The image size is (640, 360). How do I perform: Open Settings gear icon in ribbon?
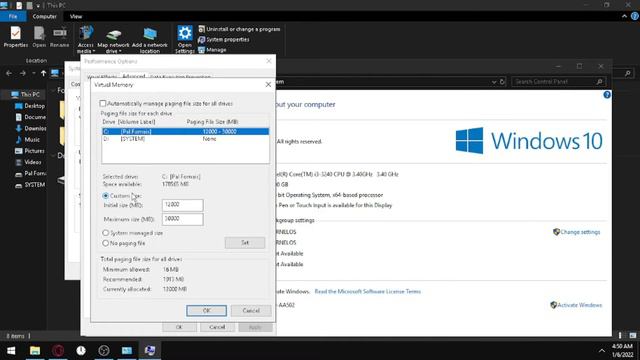tap(184, 39)
